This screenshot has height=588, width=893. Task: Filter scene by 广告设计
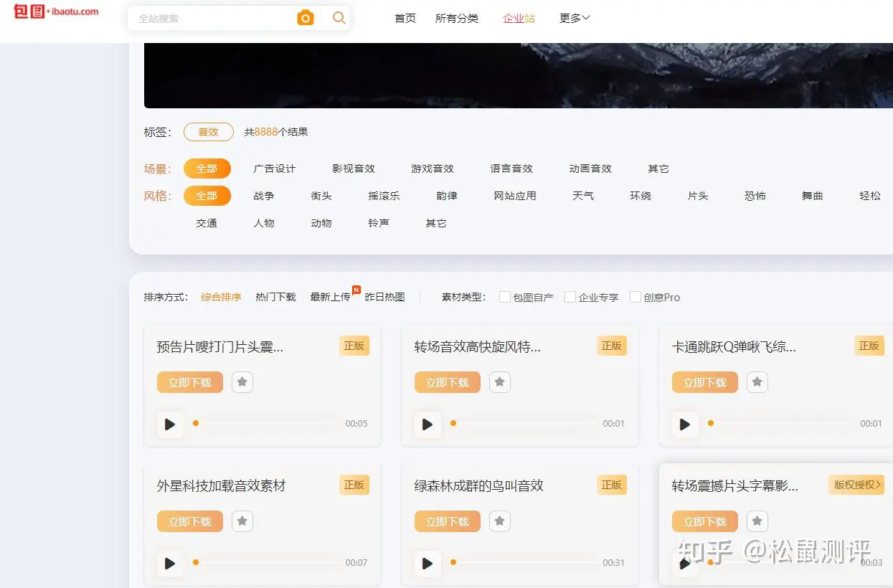(x=275, y=169)
